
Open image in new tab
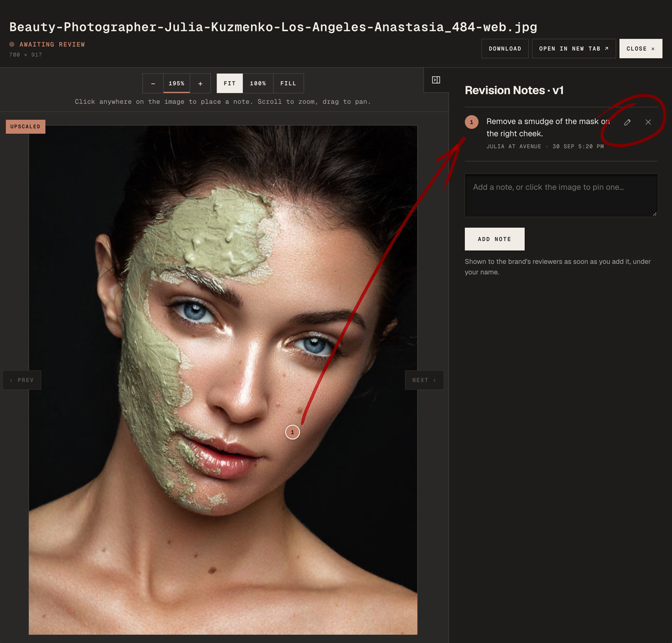(574, 49)
